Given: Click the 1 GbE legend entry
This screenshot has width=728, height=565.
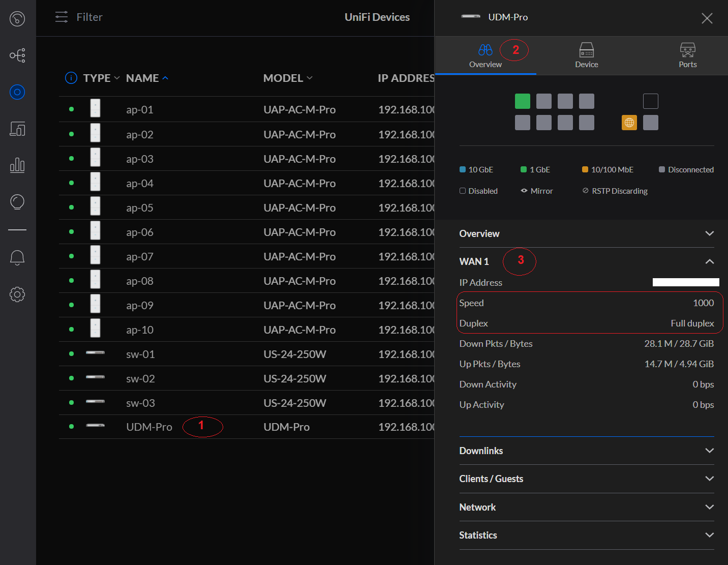Looking at the screenshot, I should [535, 169].
